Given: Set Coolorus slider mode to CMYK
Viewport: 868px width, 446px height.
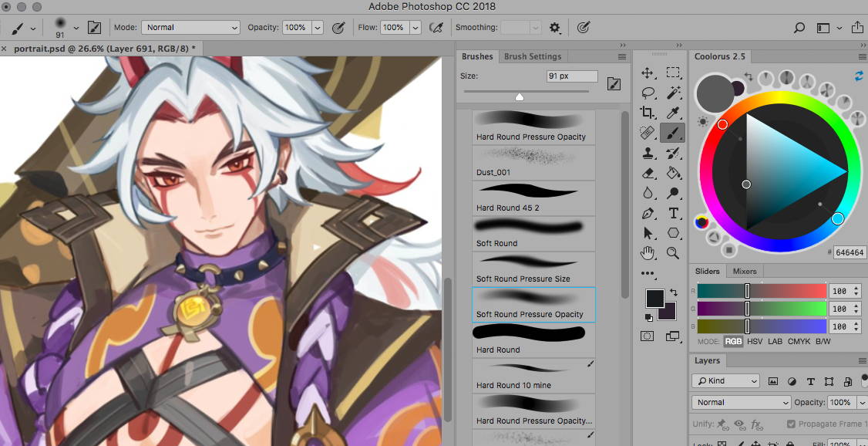Looking at the screenshot, I should click(x=799, y=341).
